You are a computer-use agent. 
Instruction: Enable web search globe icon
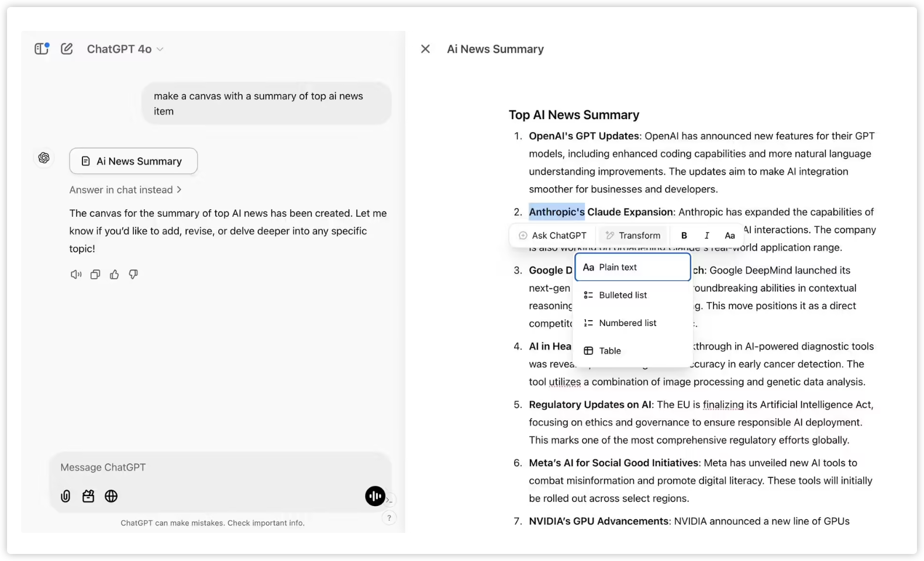pyautogui.click(x=111, y=496)
